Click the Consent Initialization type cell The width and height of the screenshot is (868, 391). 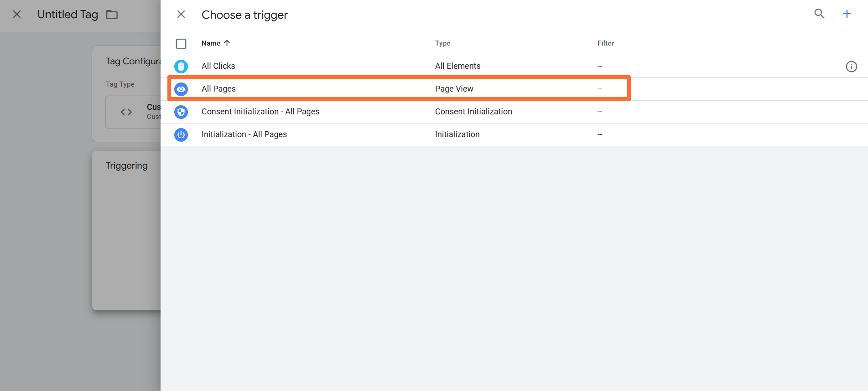(473, 112)
